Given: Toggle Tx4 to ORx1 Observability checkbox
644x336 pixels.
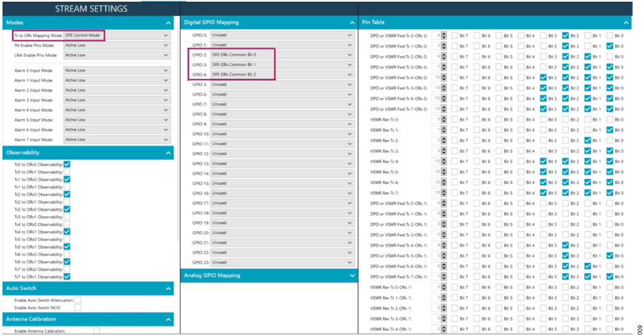Looking at the screenshot, I should click(67, 232).
